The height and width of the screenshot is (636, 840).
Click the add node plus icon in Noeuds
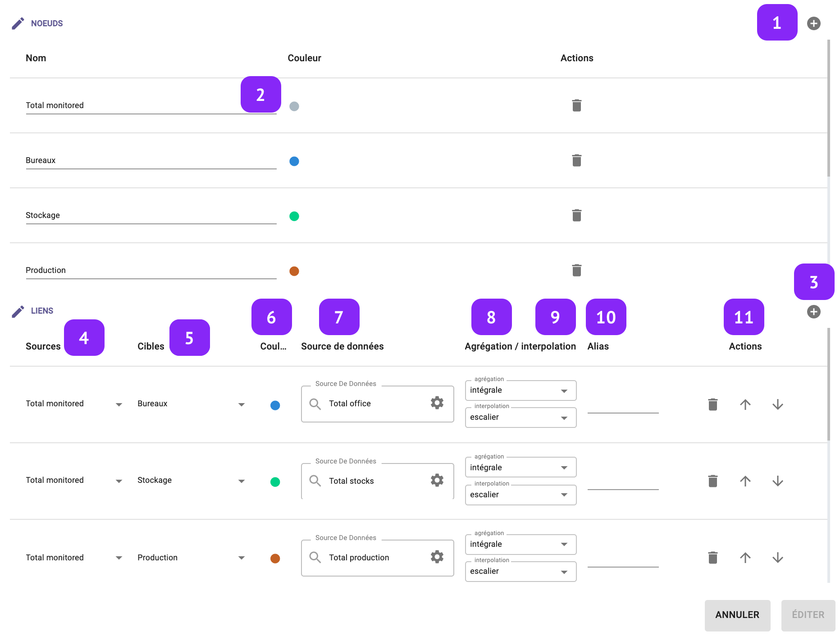pyautogui.click(x=813, y=23)
